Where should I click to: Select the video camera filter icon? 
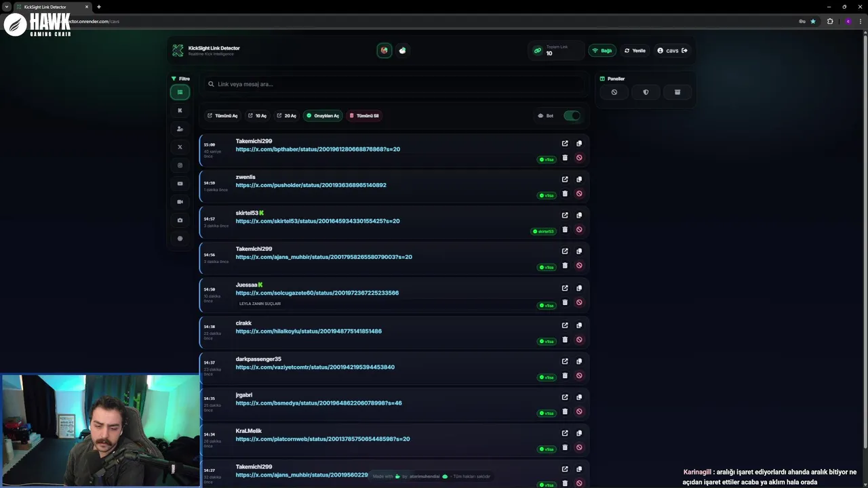180,202
